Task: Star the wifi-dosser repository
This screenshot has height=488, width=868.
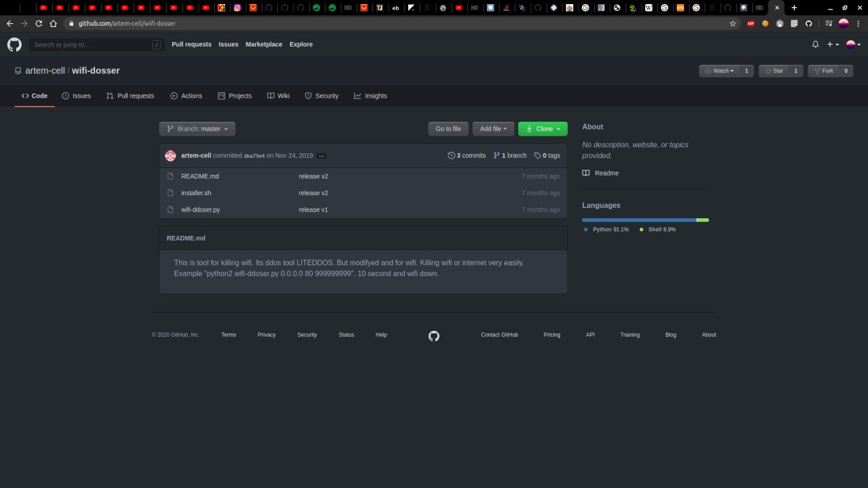Action: coord(773,71)
